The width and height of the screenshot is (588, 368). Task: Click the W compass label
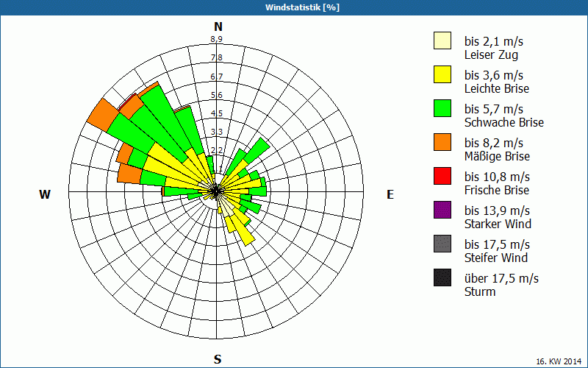45,194
